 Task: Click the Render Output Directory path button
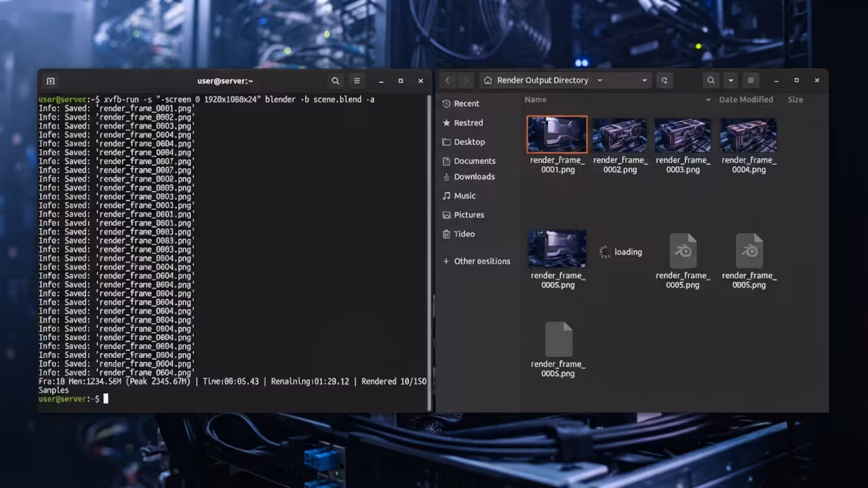(566, 80)
